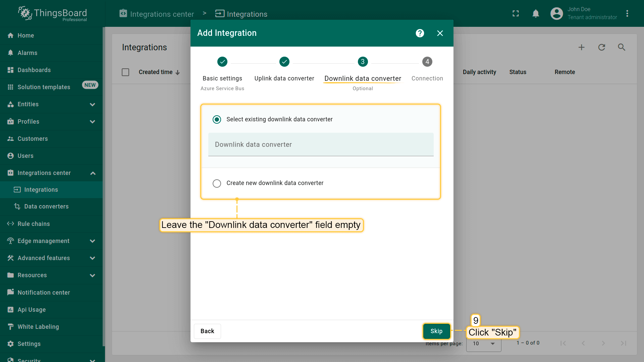Image resolution: width=644 pixels, height=362 pixels.
Task: Toggle fullscreen mode icon
Action: 516,13
